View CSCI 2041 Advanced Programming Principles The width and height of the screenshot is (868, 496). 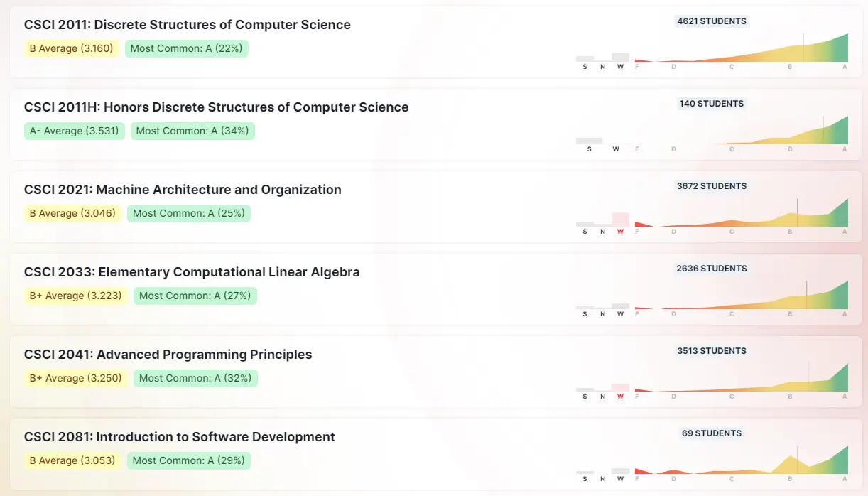[168, 355]
